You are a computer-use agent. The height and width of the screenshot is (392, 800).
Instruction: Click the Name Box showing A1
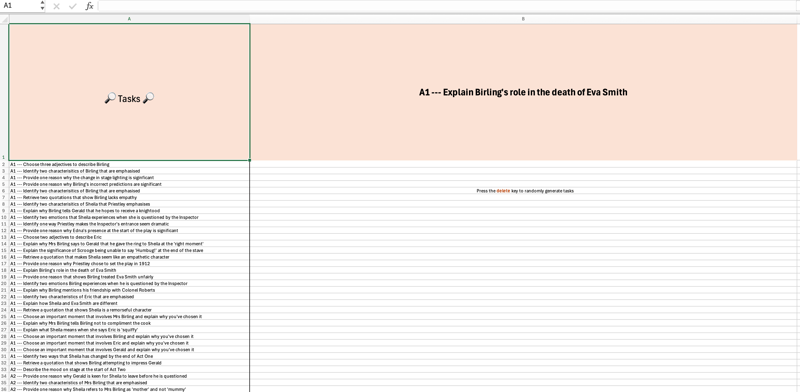coord(20,6)
